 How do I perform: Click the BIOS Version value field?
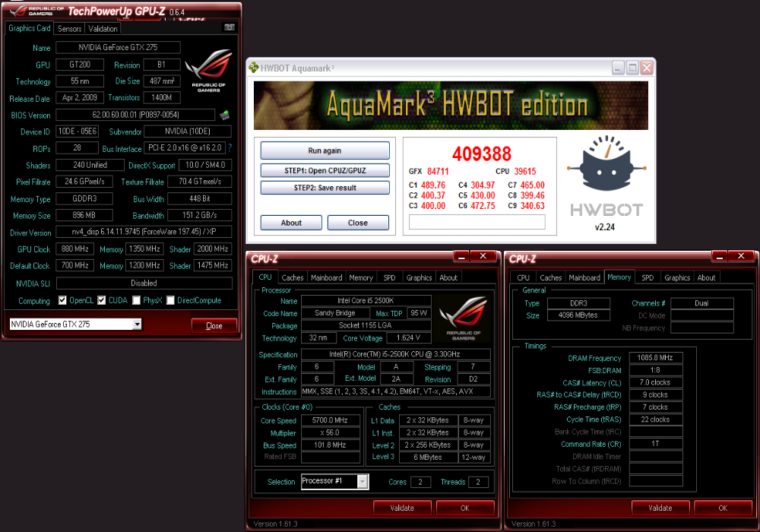pyautogui.click(x=136, y=115)
